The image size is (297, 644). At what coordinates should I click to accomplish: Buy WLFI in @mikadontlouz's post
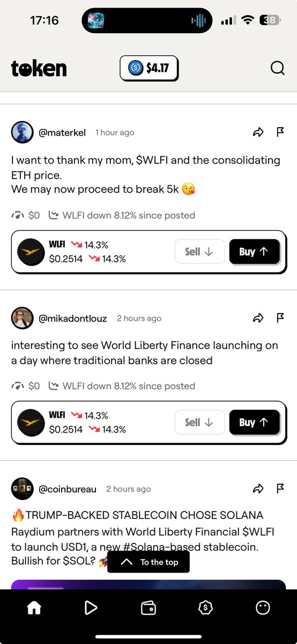(254, 422)
